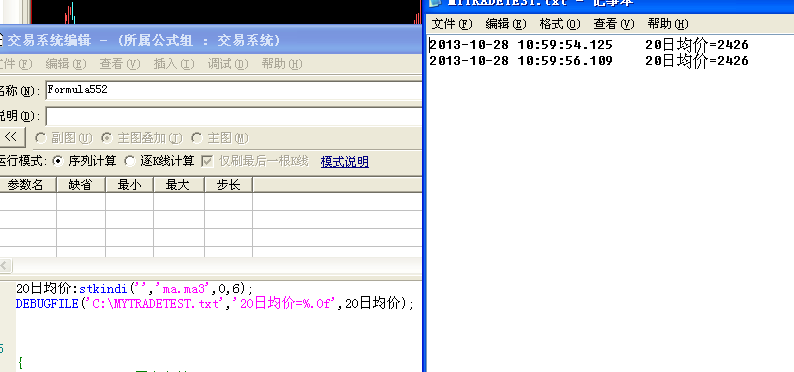
Task: Open the 模式说明 link
Action: 344,161
